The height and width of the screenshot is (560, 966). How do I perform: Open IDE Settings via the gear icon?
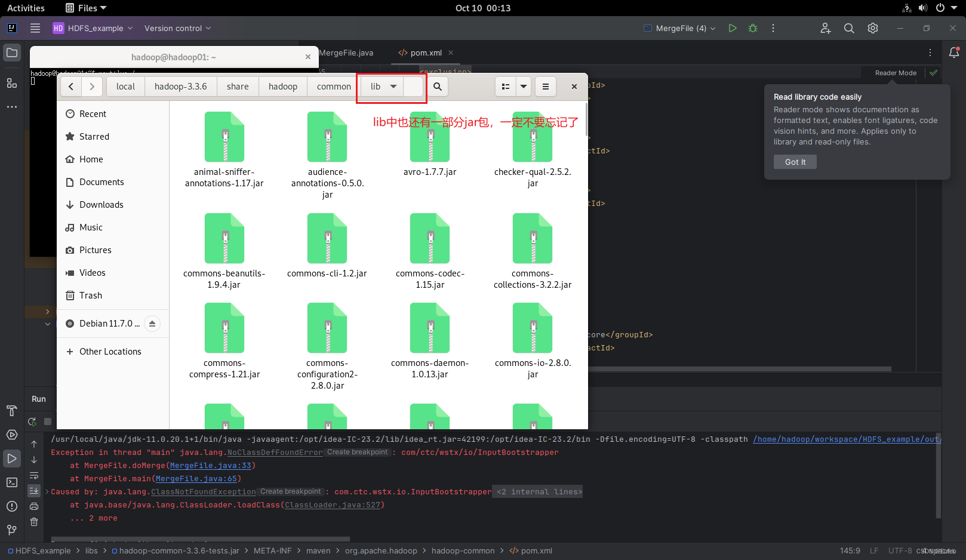click(x=872, y=28)
